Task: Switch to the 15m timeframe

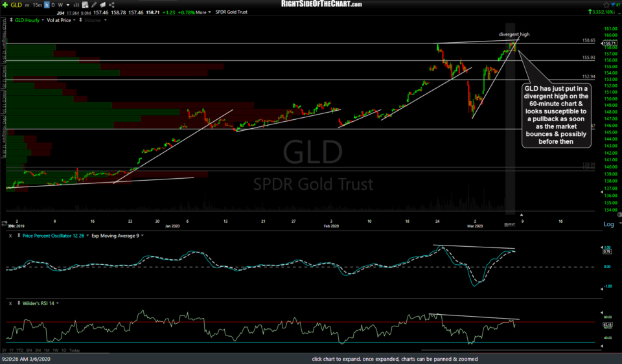Action: [x=38, y=5]
